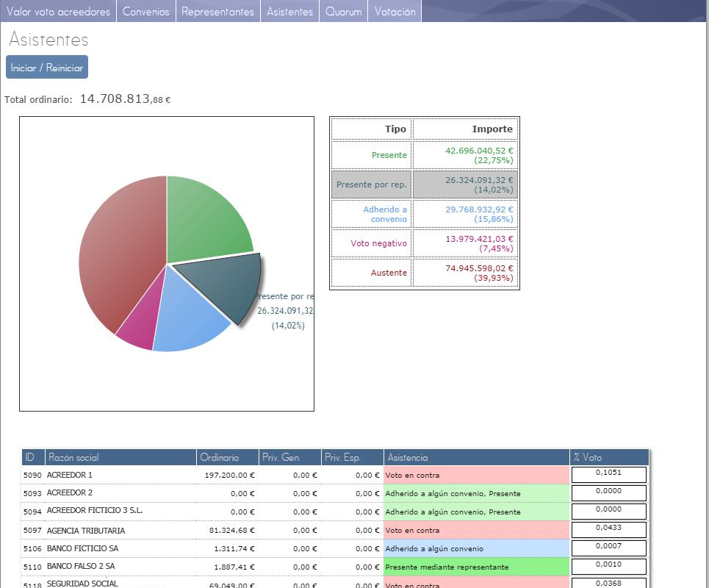709x588 pixels.
Task: Sort by Razón social column header
Action: [120, 457]
